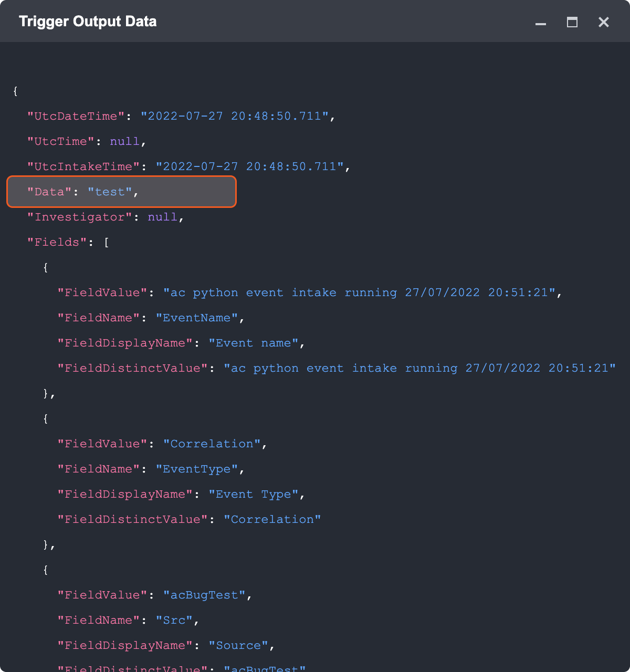Close the Trigger Output Data dialog
The height and width of the screenshot is (672, 630).
pyautogui.click(x=604, y=22)
